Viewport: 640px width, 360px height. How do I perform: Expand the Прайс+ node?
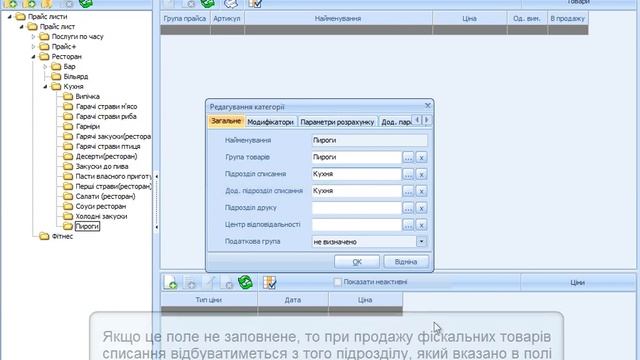[x=33, y=47]
